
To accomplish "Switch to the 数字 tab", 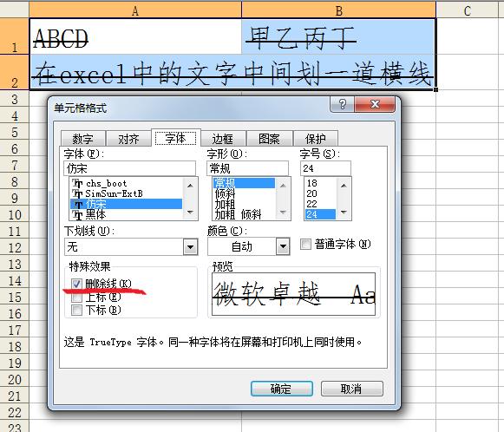I will click(x=83, y=139).
